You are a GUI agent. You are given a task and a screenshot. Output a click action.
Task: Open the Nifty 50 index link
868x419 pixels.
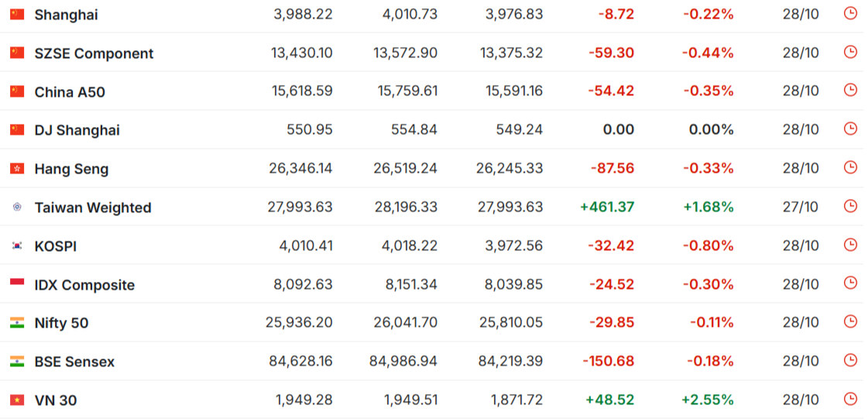(61, 323)
